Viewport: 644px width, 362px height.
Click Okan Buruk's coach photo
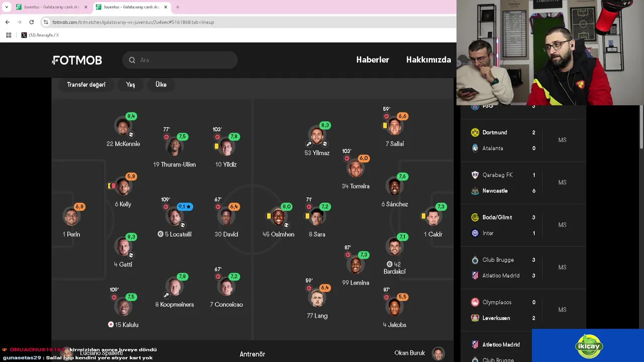point(438,353)
